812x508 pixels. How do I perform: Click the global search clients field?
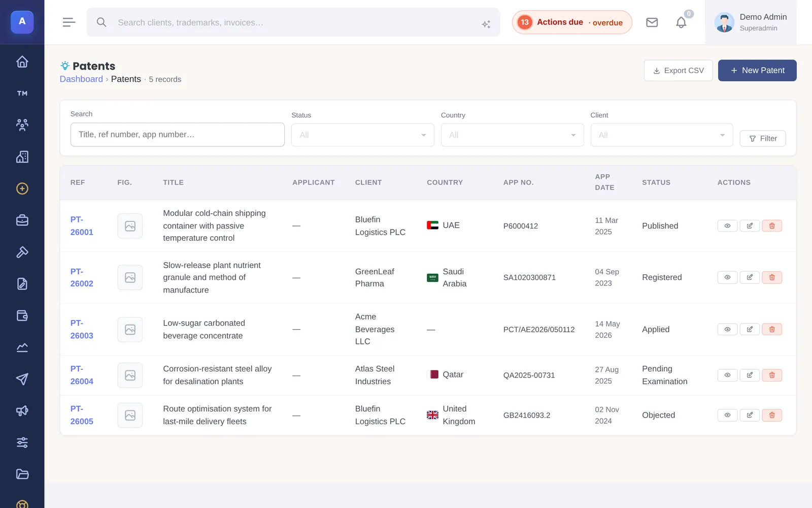click(x=293, y=22)
